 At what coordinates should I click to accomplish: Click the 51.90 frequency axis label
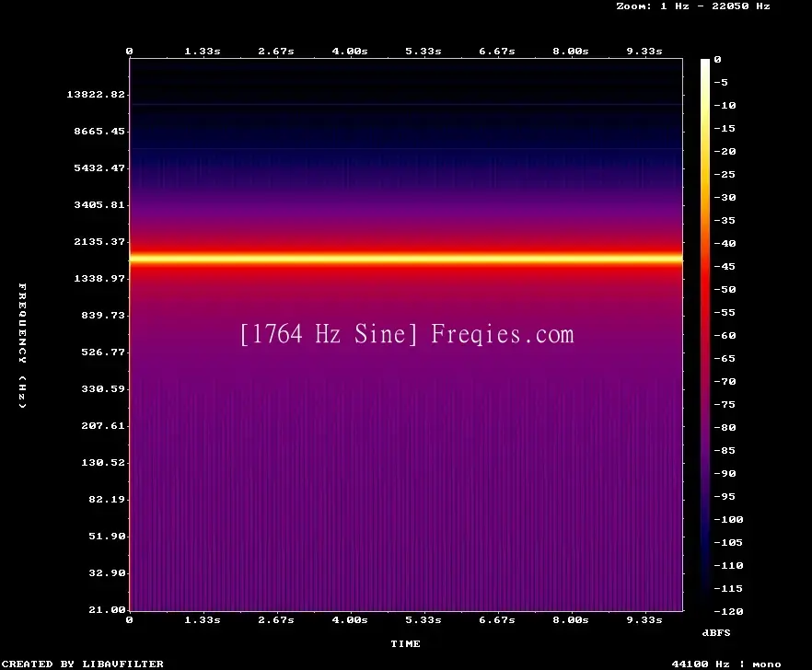coord(107,536)
